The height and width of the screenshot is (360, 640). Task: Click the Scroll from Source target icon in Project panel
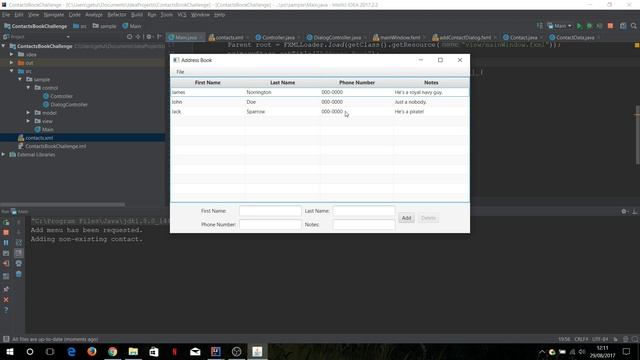[129, 37]
